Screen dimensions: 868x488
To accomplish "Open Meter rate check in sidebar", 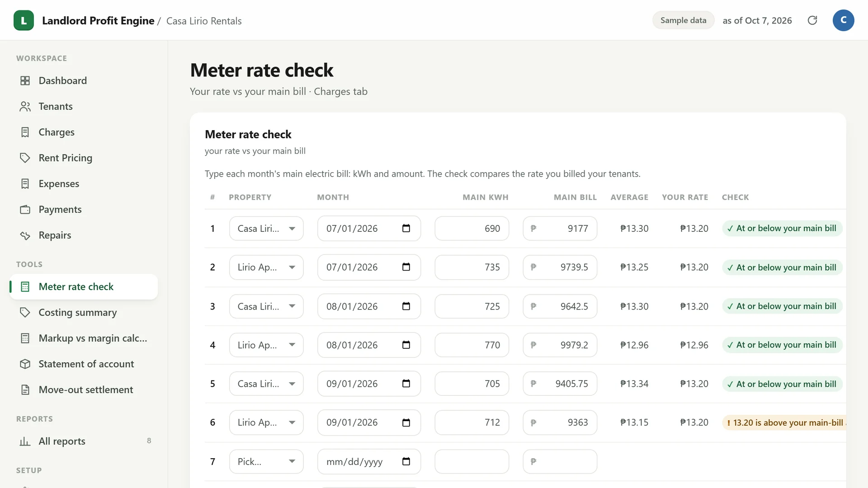I will [x=84, y=286].
